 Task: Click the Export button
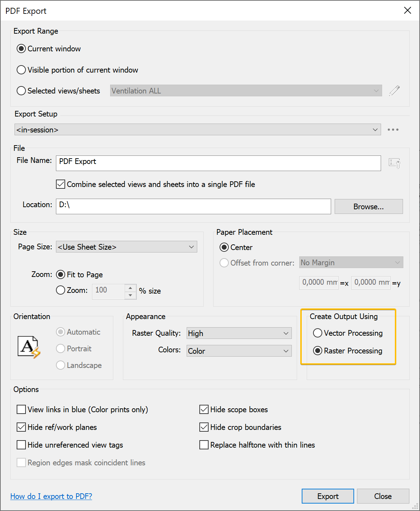point(327,496)
